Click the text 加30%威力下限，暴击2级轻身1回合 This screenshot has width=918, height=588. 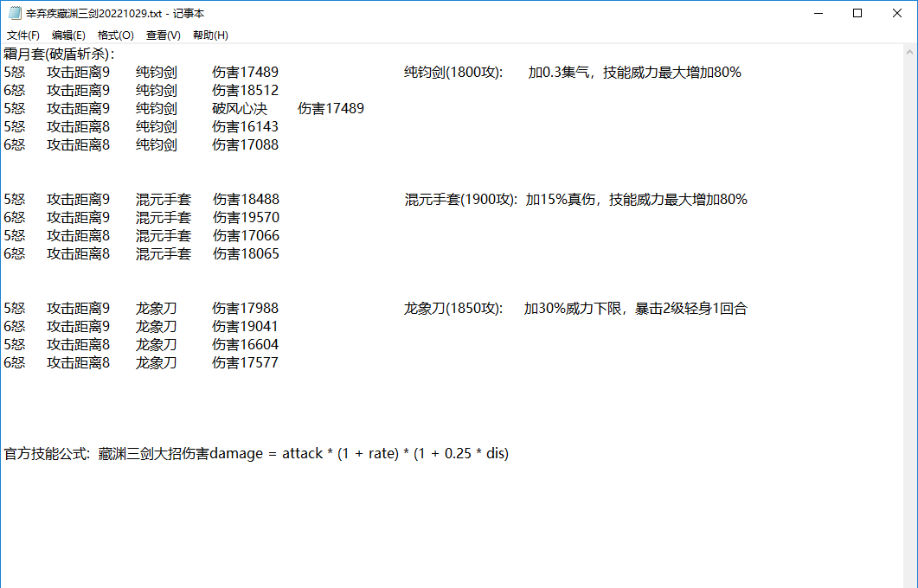click(636, 308)
